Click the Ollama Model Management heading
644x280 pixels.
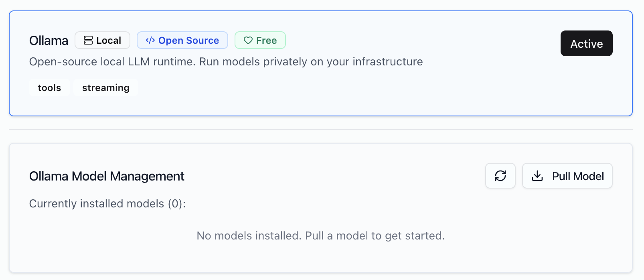[x=107, y=176]
